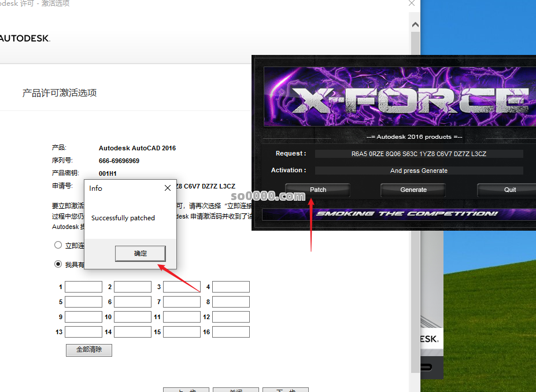Screen dimensions: 536x392
Task: Click the Activation text field
Action: (x=419, y=171)
